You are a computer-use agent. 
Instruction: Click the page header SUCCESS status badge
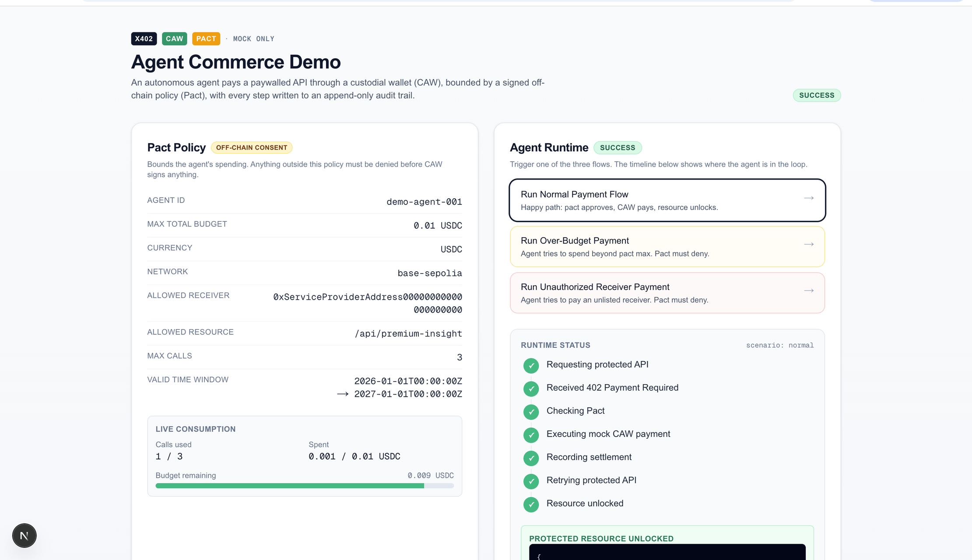coord(817,95)
